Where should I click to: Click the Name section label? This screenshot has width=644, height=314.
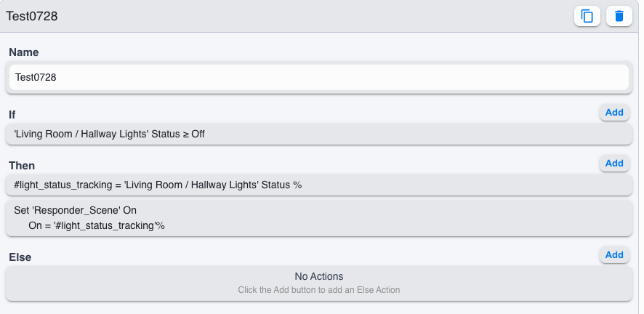[x=24, y=52]
